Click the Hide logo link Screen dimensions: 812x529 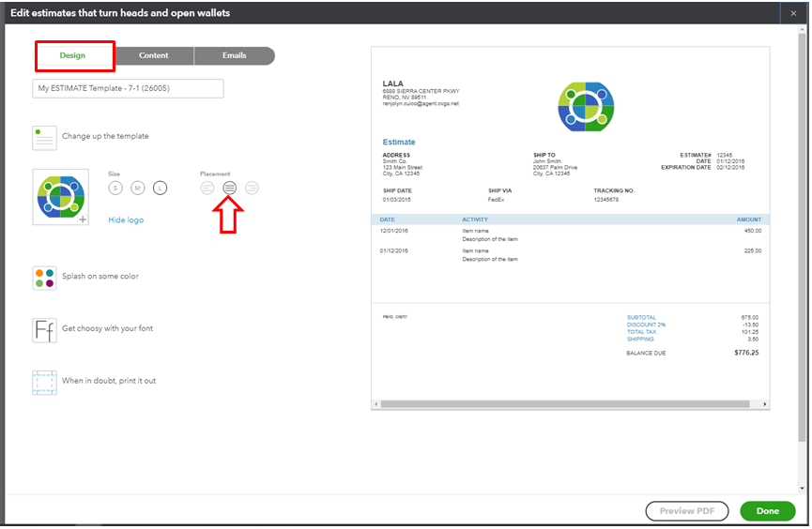[x=126, y=219]
